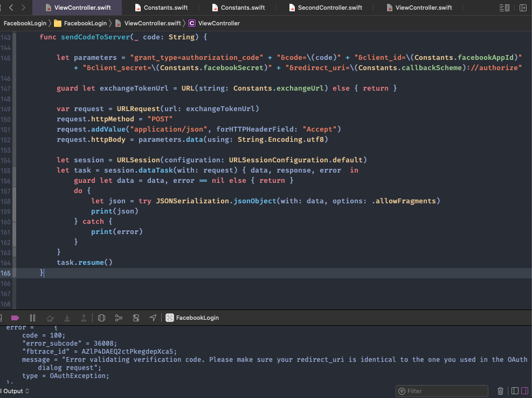Image resolution: width=532 pixels, height=398 pixels.
Task: Click the Simulate Location arrow icon
Action: coord(153,318)
